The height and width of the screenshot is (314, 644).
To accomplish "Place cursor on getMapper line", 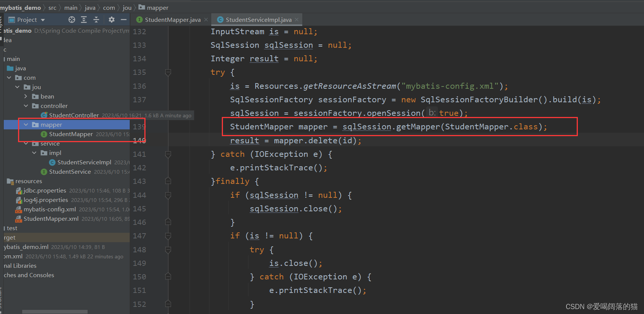I will tap(389, 127).
